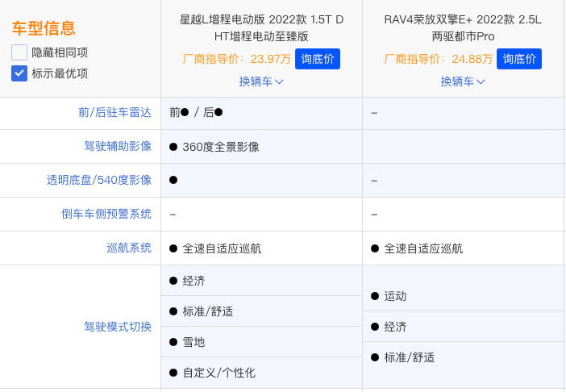Open 换辆车 dropdown under RAV4荣放
The image size is (566, 392).
point(463,81)
